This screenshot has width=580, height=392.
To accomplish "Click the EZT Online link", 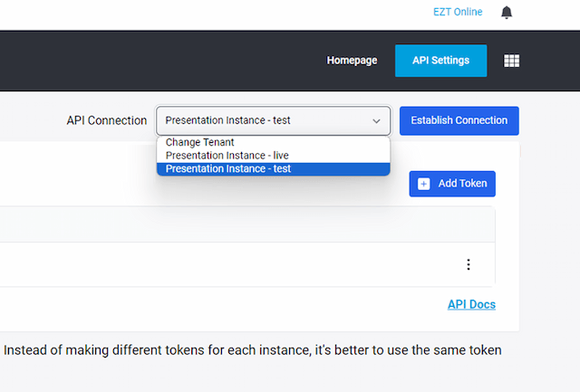I will click(x=458, y=12).
